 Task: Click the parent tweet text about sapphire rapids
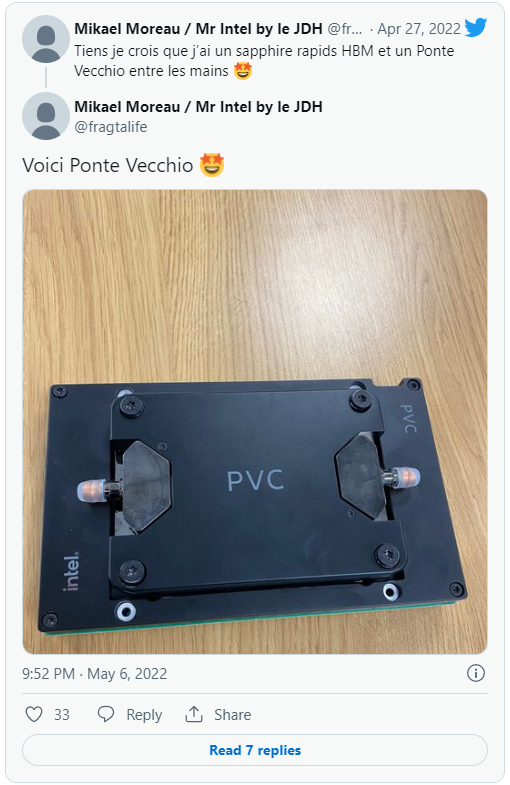[264, 61]
